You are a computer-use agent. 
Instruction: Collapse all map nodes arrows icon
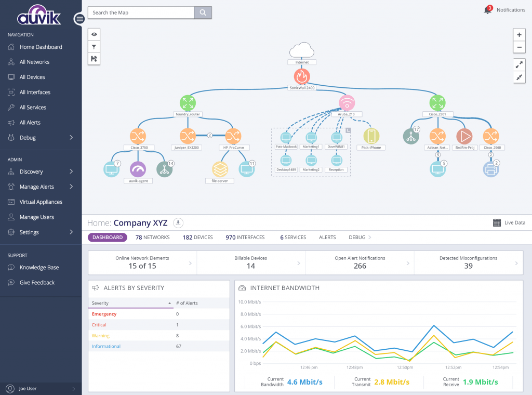coord(519,77)
